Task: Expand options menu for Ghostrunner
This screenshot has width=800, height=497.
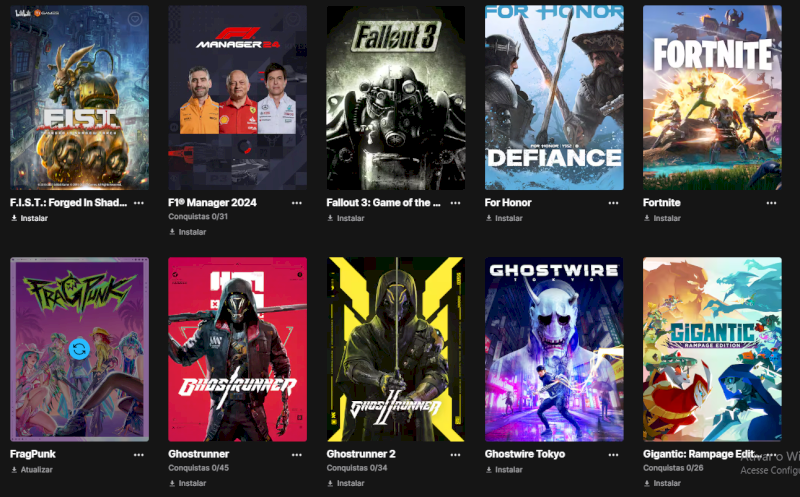Action: [296, 455]
